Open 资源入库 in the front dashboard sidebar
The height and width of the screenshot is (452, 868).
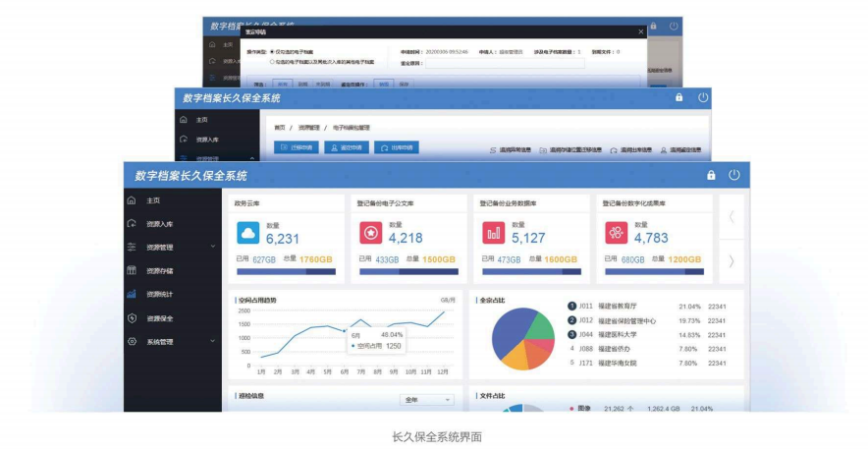[x=158, y=224]
